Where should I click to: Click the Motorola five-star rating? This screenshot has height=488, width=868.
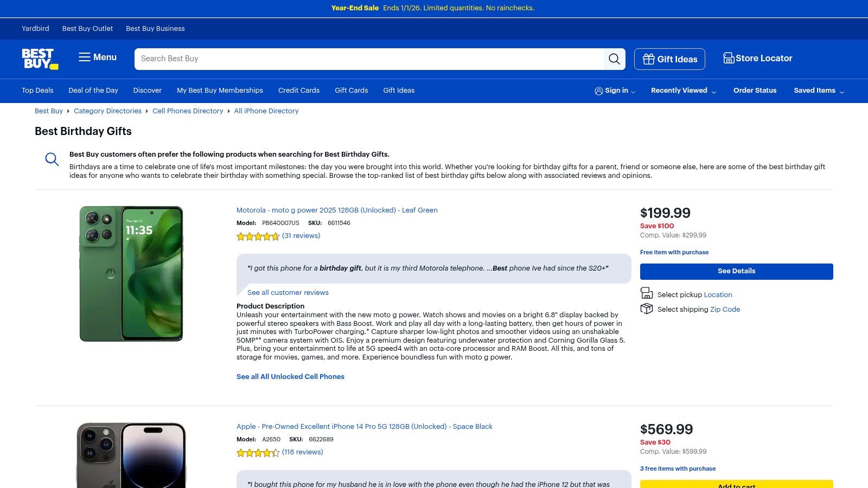tap(258, 236)
